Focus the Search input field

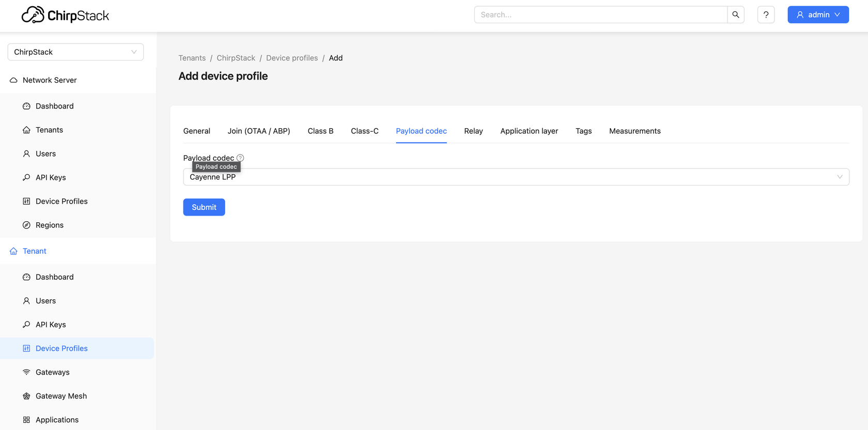pyautogui.click(x=600, y=14)
